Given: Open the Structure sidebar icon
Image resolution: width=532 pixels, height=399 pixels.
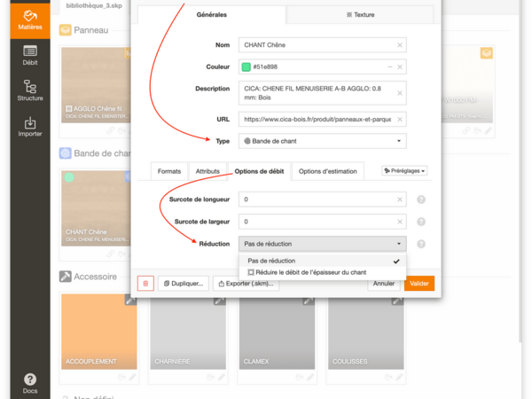Looking at the screenshot, I should pos(29,91).
